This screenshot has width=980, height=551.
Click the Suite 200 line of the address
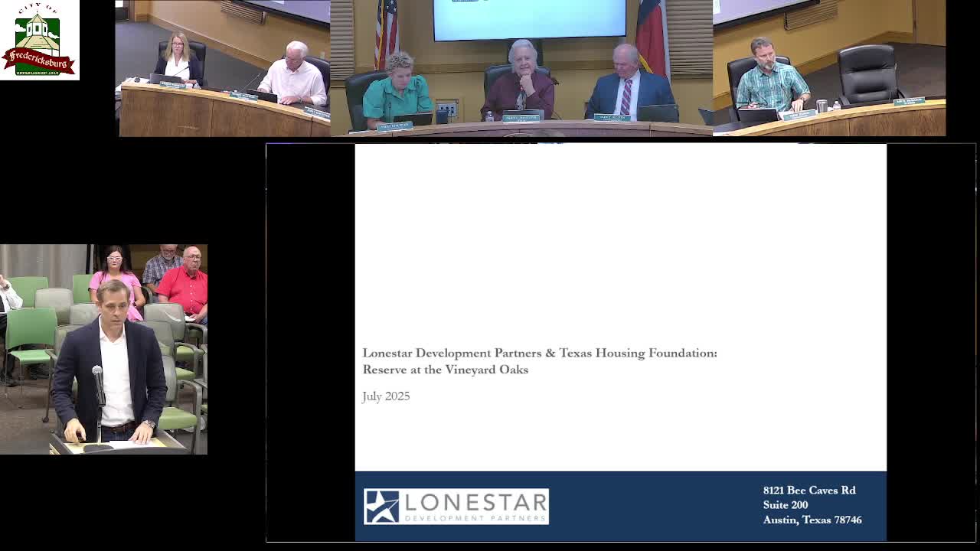coord(786,505)
